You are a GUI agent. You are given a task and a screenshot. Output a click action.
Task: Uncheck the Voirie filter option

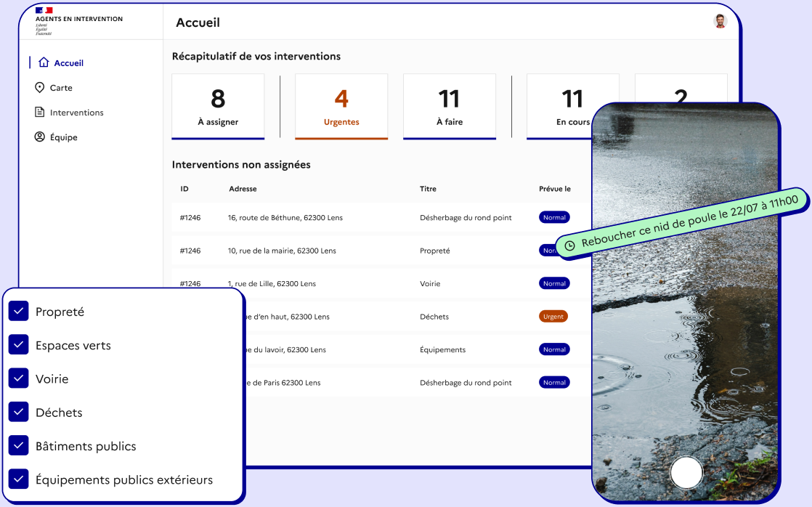[19, 378]
